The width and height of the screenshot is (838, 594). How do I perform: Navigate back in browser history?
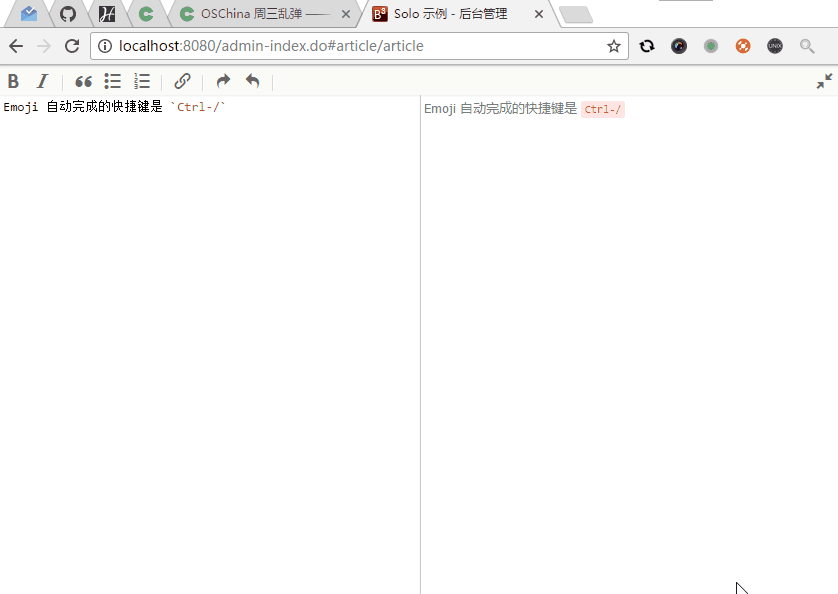[x=15, y=46]
